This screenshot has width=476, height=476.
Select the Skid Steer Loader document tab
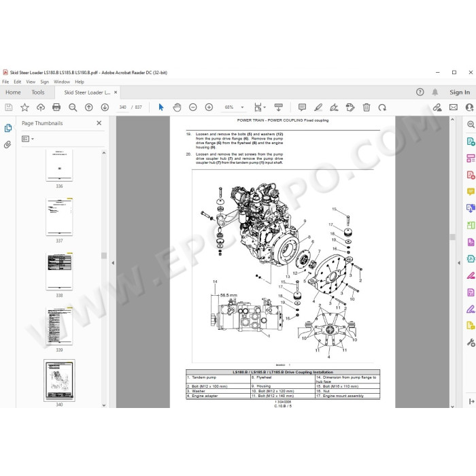pos(87,92)
